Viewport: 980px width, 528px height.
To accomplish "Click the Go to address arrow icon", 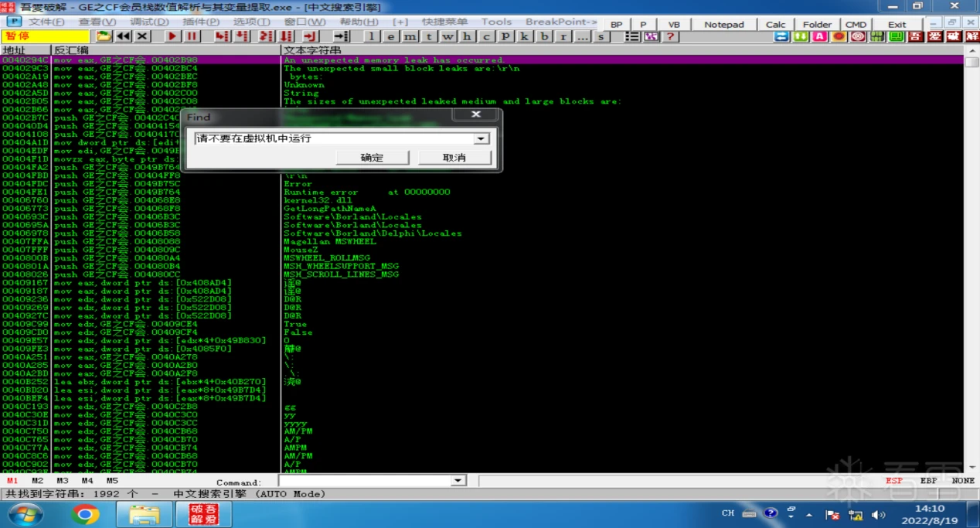I will pos(342,36).
